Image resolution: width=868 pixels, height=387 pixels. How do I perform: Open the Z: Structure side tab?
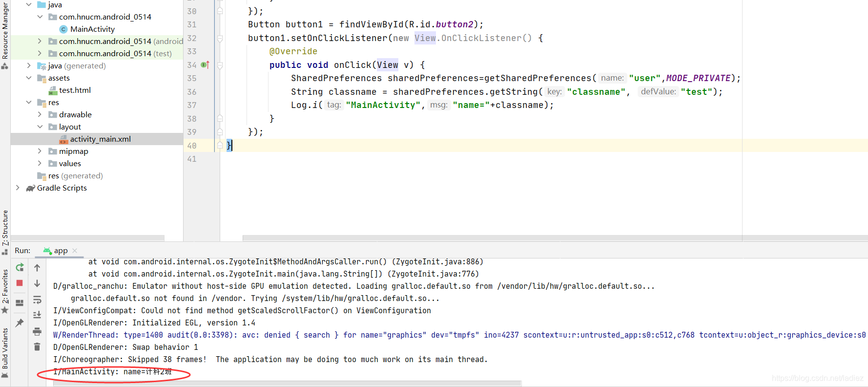tap(5, 232)
